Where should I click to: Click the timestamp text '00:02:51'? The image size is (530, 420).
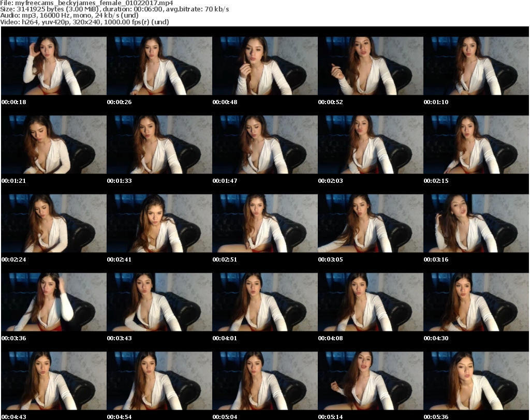[225, 259]
